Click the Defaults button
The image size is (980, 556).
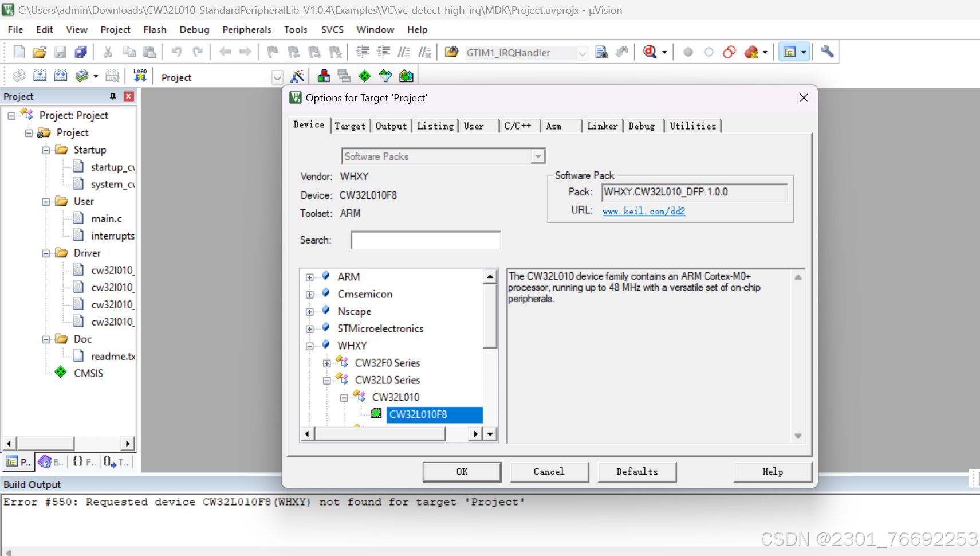pyautogui.click(x=637, y=472)
